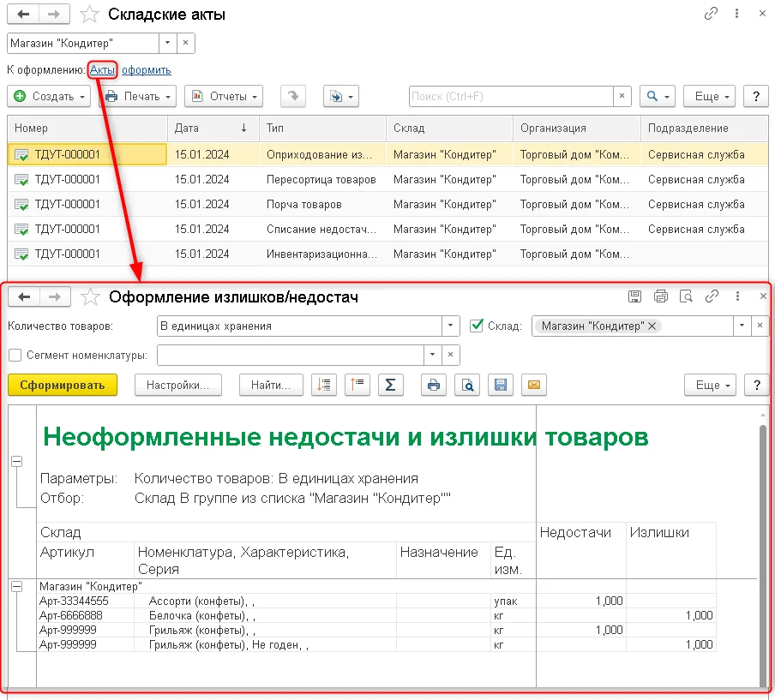Open help in Складские акты toolbar

coord(756,96)
